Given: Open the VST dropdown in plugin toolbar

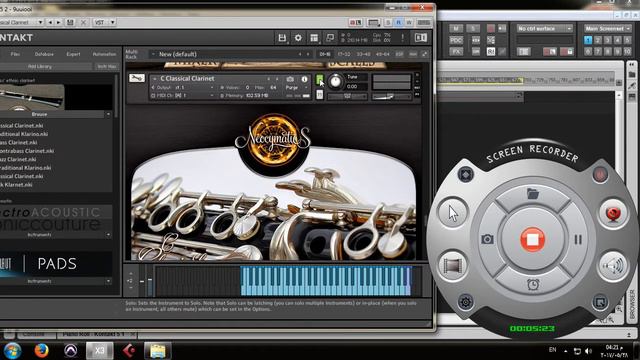Looking at the screenshot, I should pyautogui.click(x=104, y=22).
